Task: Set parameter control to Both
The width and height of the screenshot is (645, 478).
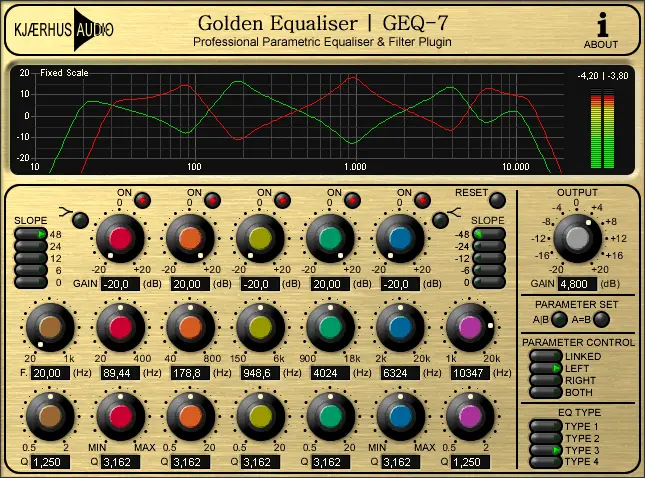Action: pos(545,392)
